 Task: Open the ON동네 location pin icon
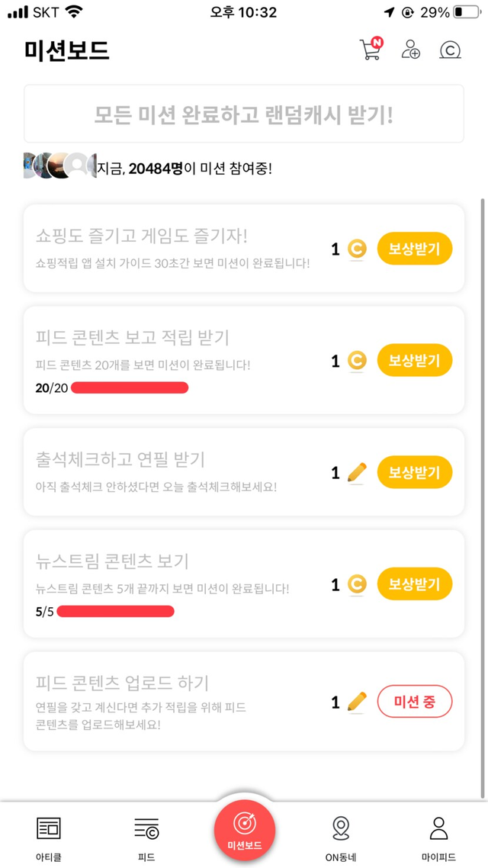(x=341, y=828)
